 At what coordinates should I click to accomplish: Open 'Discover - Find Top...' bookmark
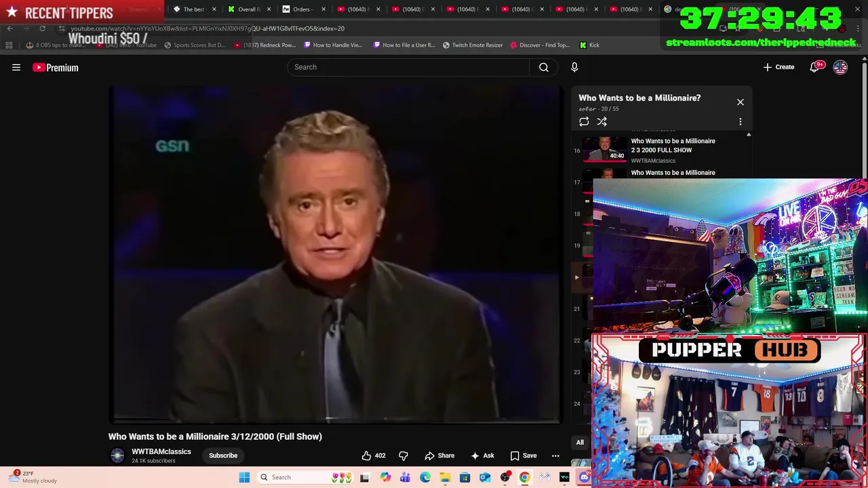point(540,45)
